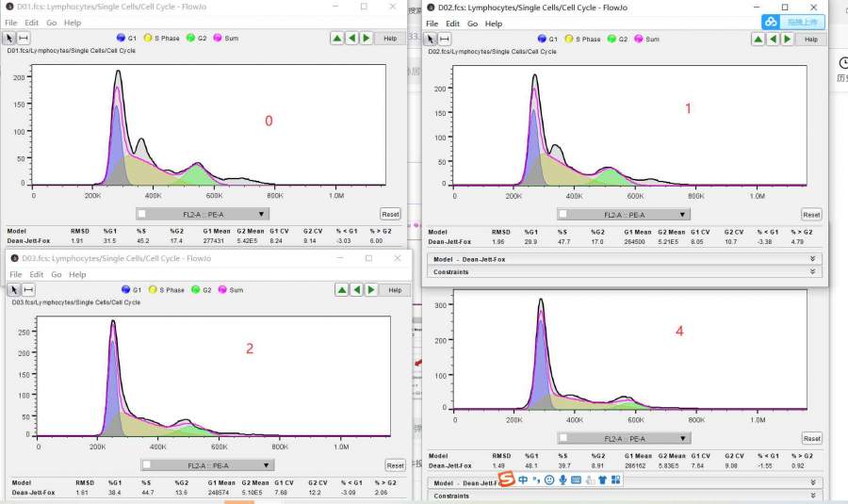
Task: Click the Sogou microphone voice input icon
Action: pos(563,480)
